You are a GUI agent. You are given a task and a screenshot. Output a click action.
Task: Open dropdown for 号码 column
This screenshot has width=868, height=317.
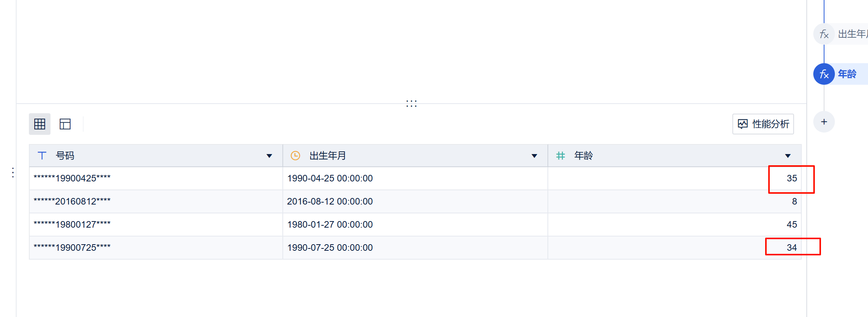[x=269, y=156]
